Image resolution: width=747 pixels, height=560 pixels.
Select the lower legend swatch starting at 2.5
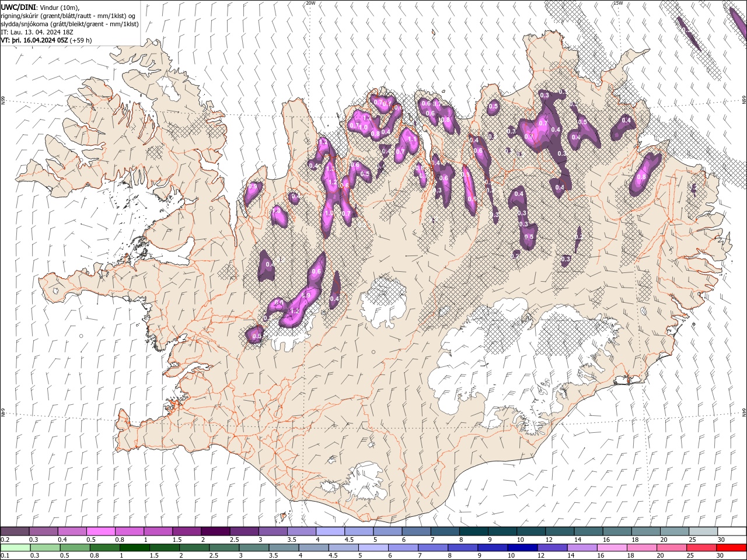point(224,547)
